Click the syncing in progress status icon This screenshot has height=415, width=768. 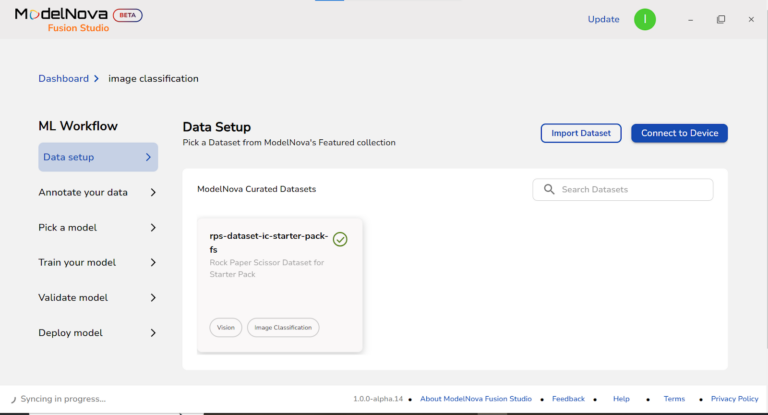tap(13, 399)
